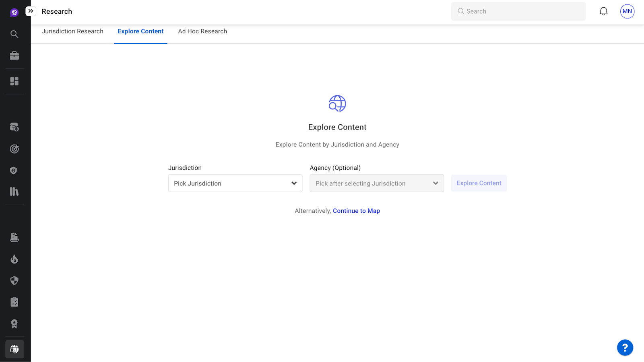Open the library books icon in sidebar

click(14, 191)
